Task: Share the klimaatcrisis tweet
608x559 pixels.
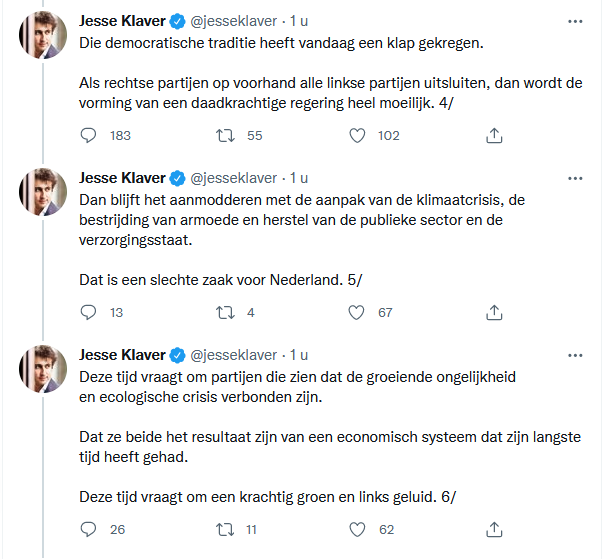Action: 493,312
